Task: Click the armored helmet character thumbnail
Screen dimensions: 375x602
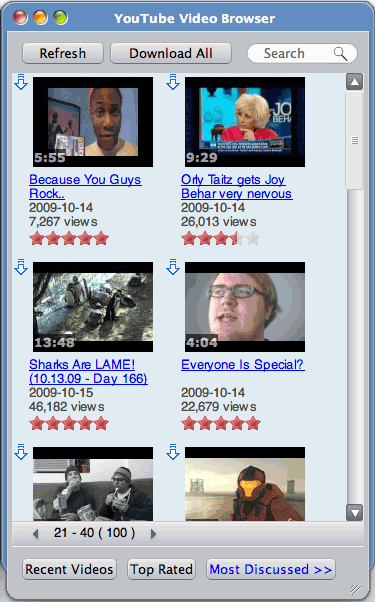Action: point(245,484)
